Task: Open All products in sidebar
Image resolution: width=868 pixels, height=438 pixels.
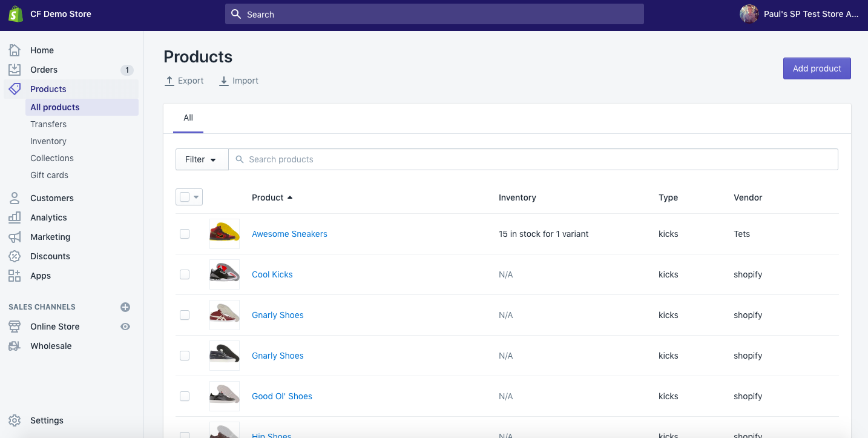Action: click(82, 107)
